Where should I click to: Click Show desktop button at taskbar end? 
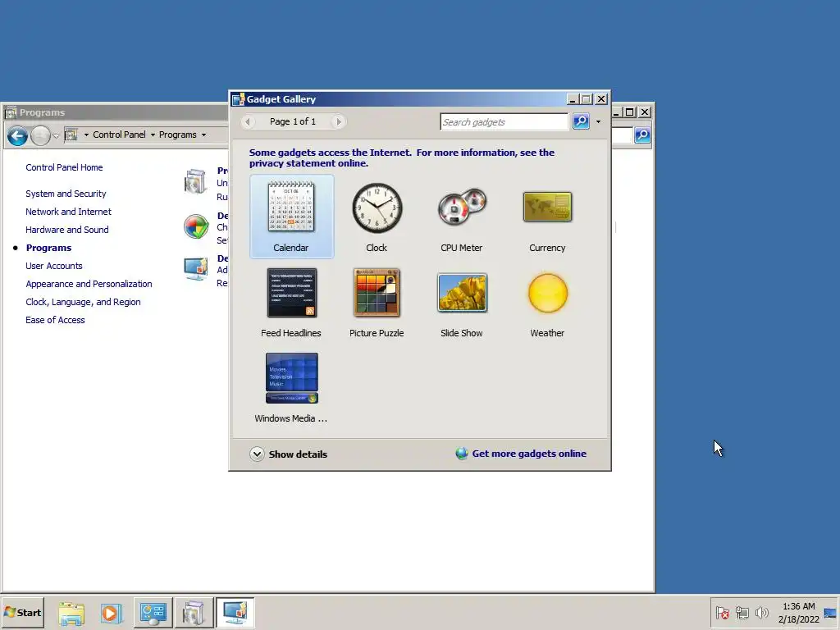[x=830, y=612]
